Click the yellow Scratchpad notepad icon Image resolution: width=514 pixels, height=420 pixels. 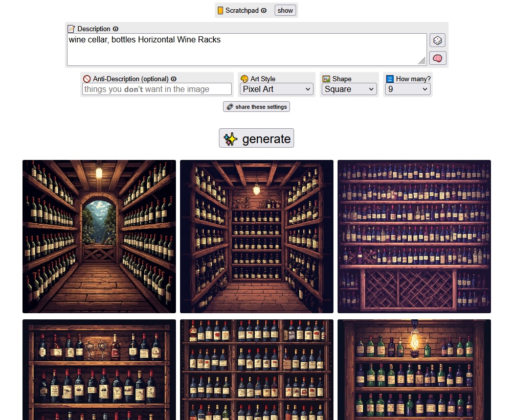[220, 11]
